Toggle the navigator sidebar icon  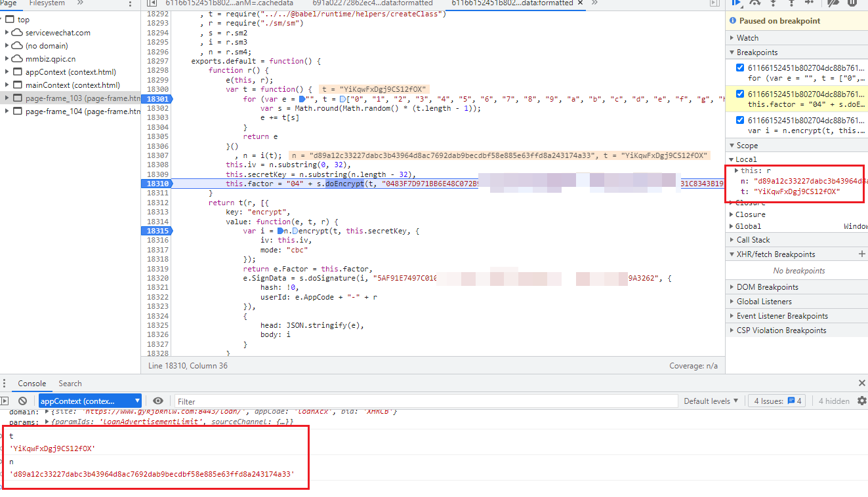tap(152, 3)
